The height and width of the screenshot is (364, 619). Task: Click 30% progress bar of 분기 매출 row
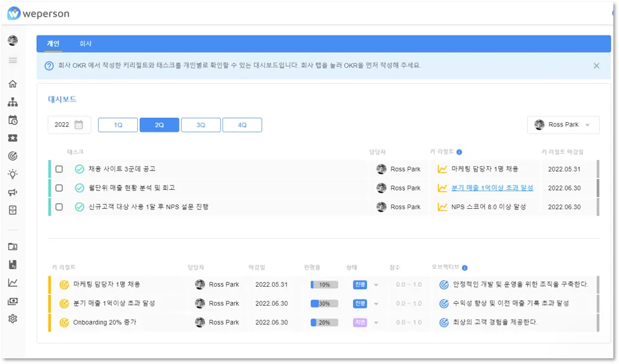325,304
